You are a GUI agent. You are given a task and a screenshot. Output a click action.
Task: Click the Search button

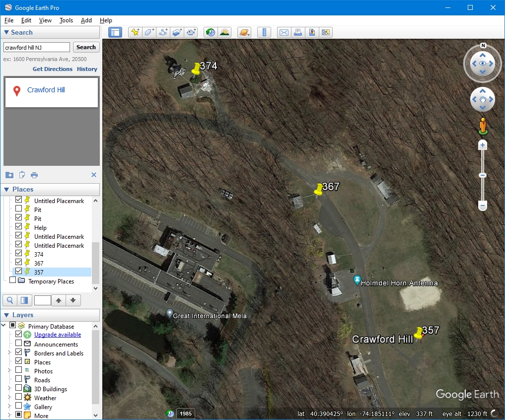(86, 47)
